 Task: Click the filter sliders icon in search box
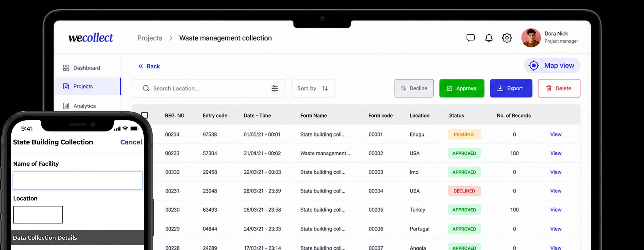(275, 88)
